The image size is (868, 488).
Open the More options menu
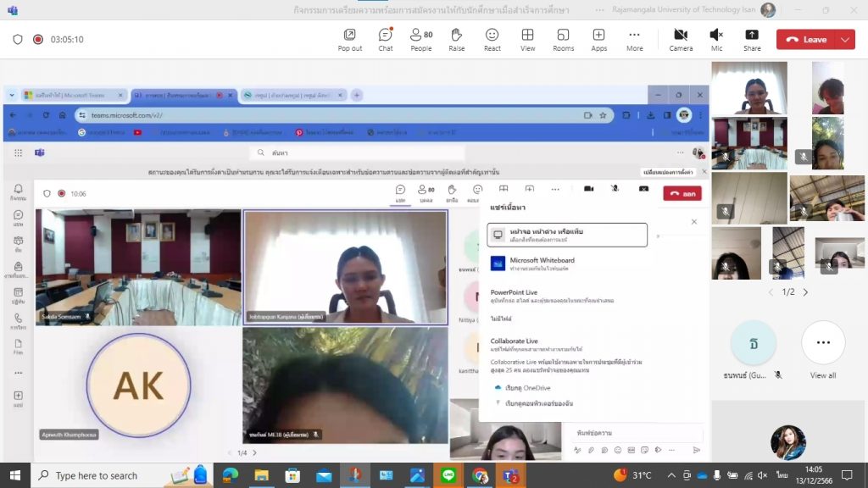coord(634,38)
